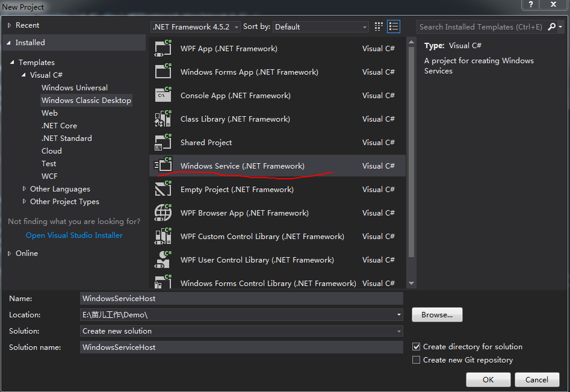Select the Web category

point(49,113)
